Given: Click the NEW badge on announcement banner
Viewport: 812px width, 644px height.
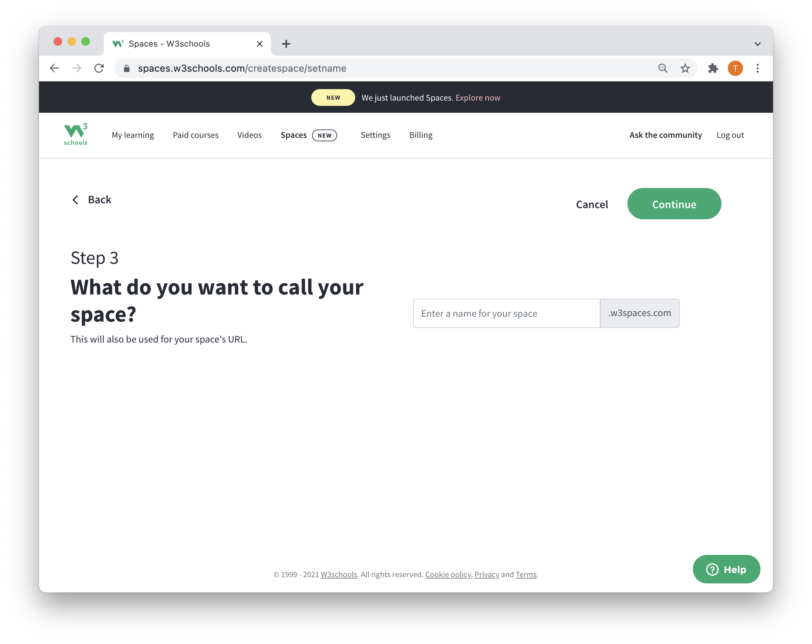Looking at the screenshot, I should (x=332, y=97).
